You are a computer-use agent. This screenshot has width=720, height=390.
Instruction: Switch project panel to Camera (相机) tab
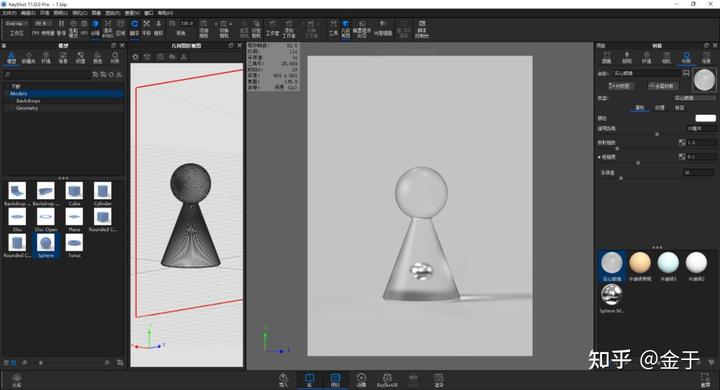[666, 57]
